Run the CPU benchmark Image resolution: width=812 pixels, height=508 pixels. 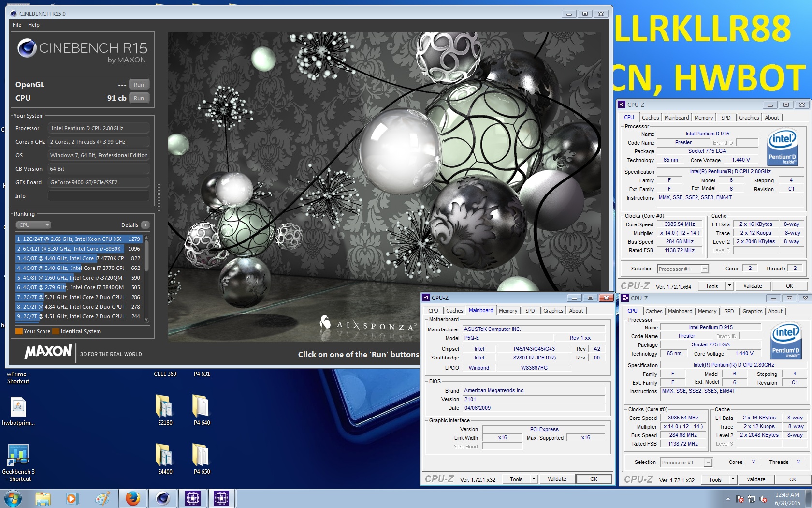139,98
